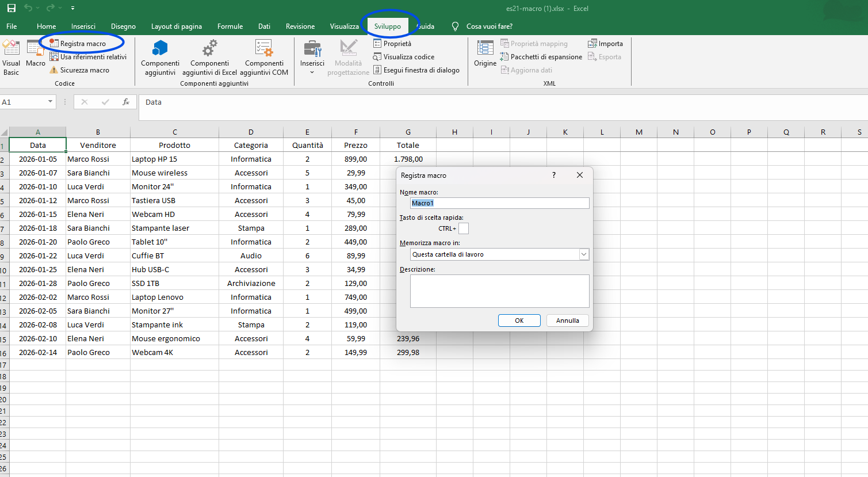Click the 1.798,00 total cell

point(408,159)
